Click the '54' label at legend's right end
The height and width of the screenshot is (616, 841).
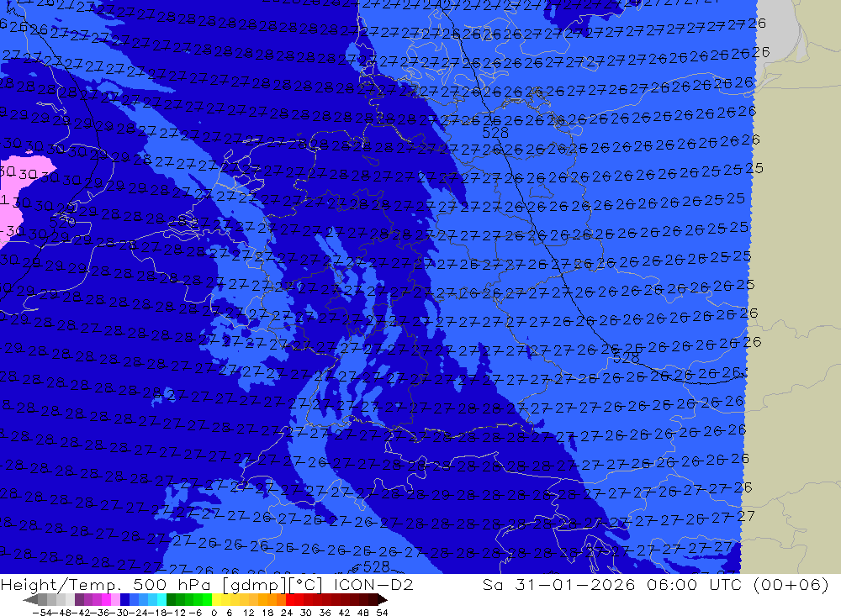(x=382, y=613)
